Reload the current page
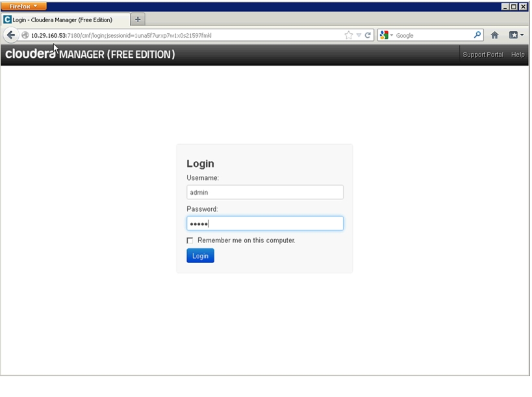The height and width of the screenshot is (397, 532). [368, 35]
